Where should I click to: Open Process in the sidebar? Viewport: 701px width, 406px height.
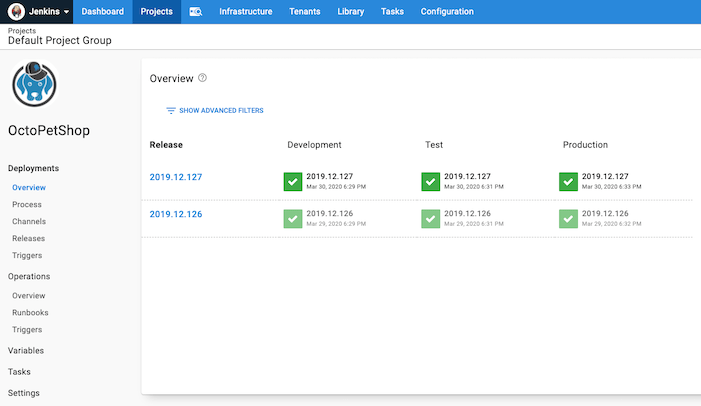coord(27,204)
